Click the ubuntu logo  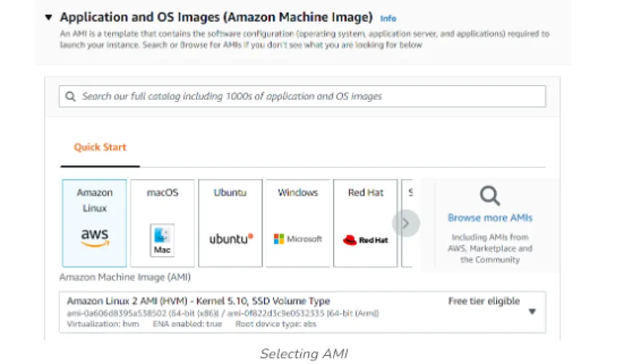click(x=231, y=239)
